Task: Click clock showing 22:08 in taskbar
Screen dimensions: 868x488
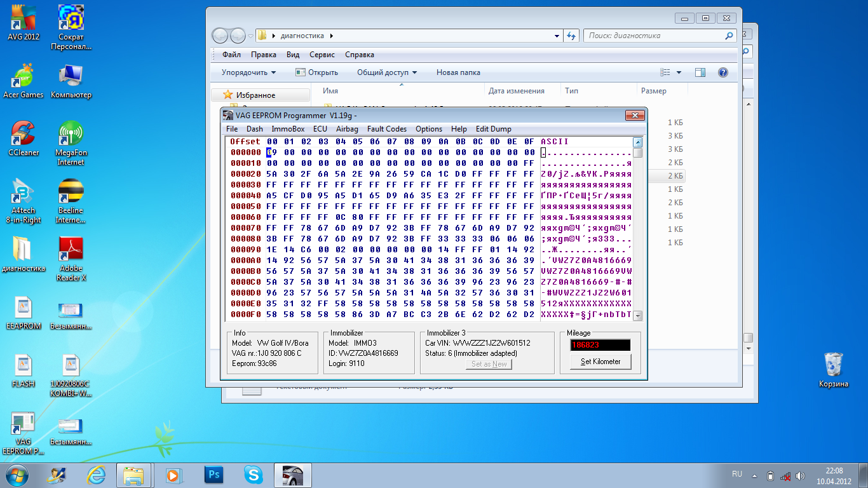Action: click(835, 471)
